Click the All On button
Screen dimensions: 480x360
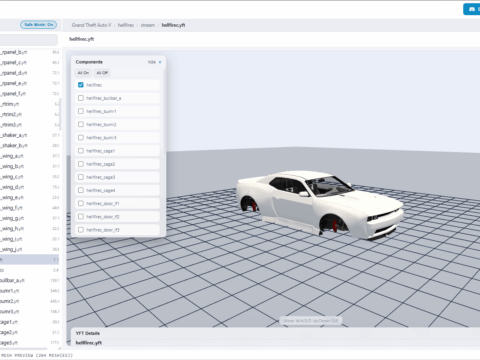point(83,73)
